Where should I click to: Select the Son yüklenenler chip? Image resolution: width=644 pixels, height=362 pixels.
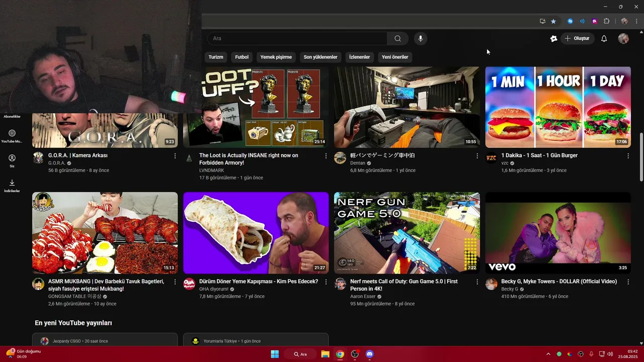point(320,57)
